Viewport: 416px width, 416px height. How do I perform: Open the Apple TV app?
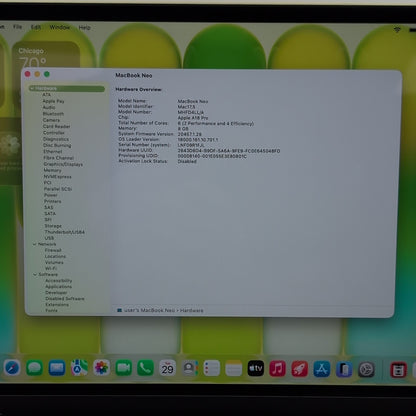256,369
